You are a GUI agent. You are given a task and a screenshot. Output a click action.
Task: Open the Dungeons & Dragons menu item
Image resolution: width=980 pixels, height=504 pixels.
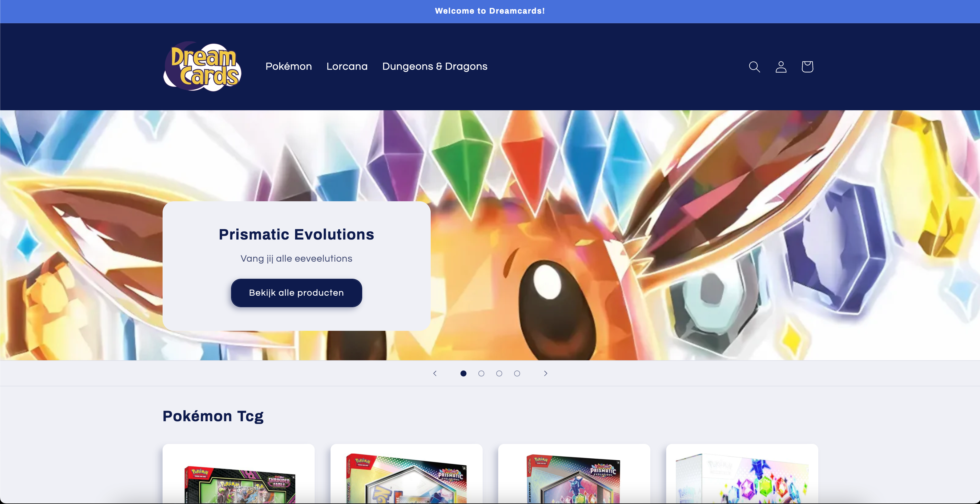[434, 67]
